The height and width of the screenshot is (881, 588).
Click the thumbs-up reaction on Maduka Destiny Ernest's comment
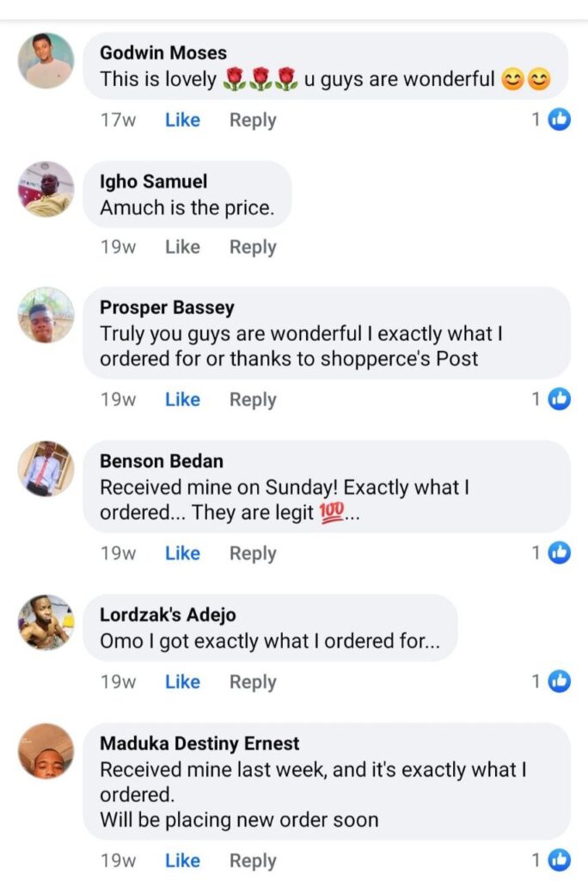pyautogui.click(x=559, y=859)
